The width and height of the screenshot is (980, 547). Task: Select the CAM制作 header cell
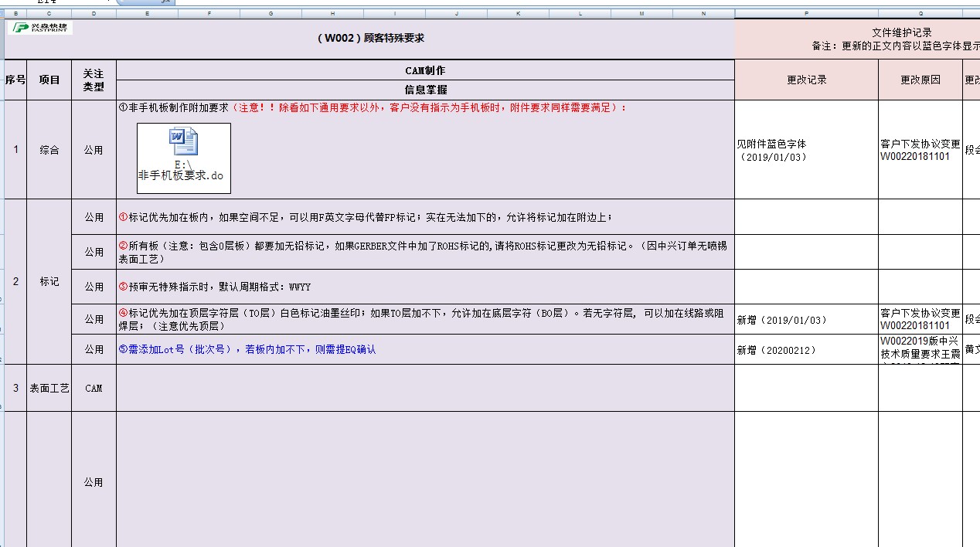tap(425, 70)
